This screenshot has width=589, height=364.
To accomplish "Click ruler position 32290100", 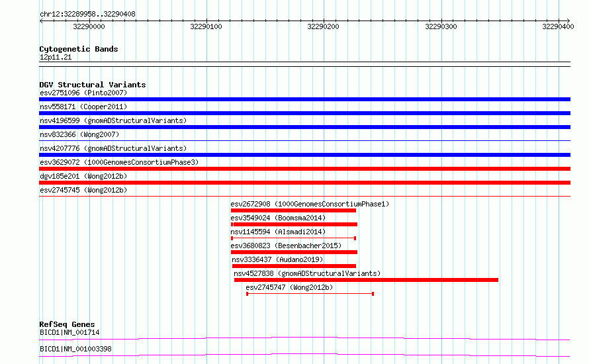I will pyautogui.click(x=206, y=26).
